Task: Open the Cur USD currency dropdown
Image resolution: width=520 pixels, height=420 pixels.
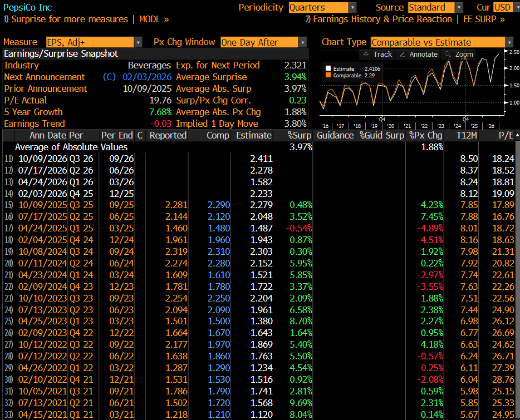Action: coord(503,7)
